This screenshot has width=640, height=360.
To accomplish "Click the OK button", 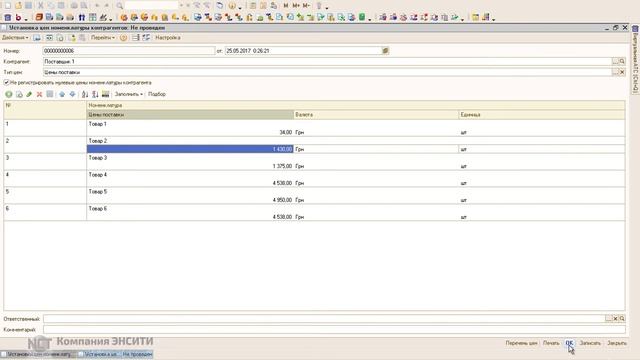I will pyautogui.click(x=569, y=343).
